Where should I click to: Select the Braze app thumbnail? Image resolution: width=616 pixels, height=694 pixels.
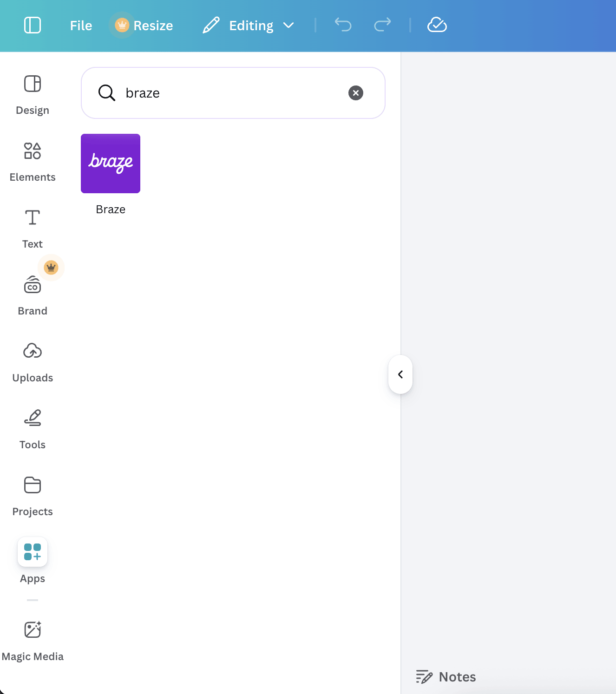tap(110, 163)
